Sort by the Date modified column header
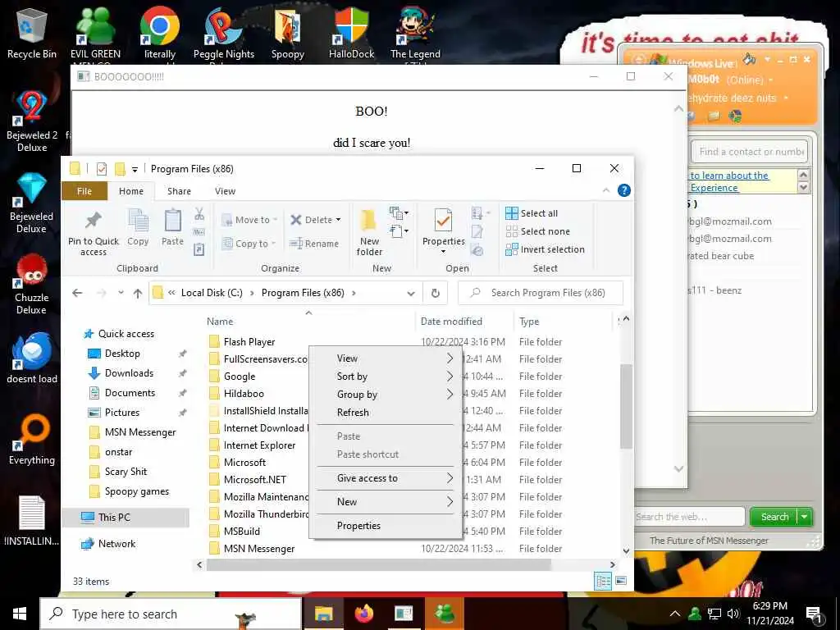 tap(451, 322)
